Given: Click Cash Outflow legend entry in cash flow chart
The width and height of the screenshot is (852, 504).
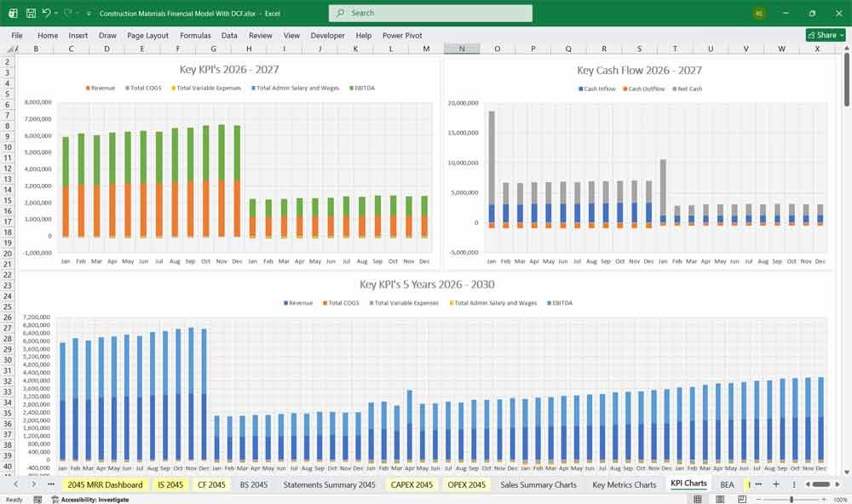Looking at the screenshot, I should tap(644, 89).
